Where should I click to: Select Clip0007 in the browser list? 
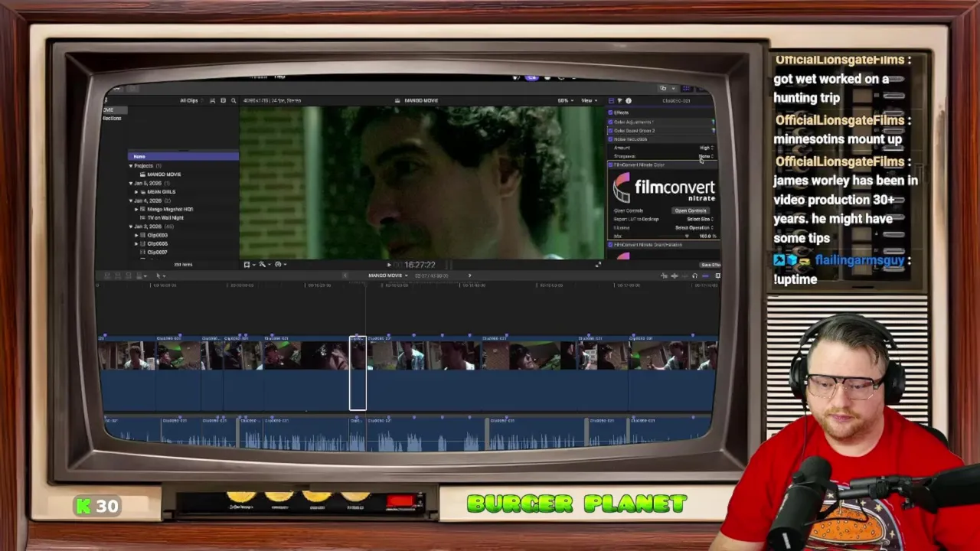click(x=156, y=252)
